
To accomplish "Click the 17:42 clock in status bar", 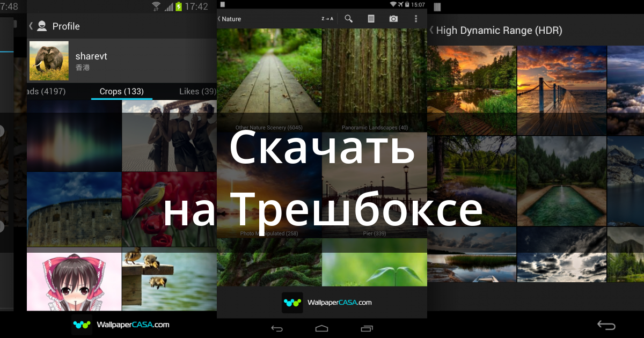I will (196, 6).
